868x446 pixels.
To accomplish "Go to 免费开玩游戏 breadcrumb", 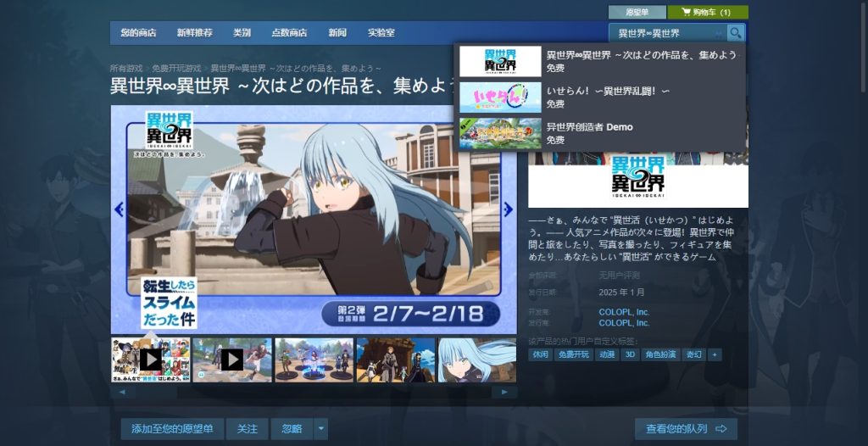I will [x=176, y=69].
